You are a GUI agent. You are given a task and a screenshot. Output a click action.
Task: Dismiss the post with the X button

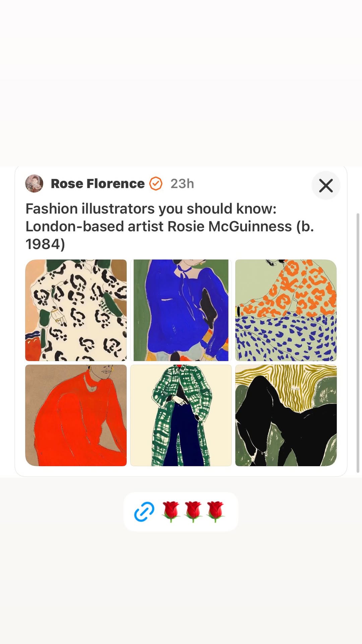pos(326,185)
